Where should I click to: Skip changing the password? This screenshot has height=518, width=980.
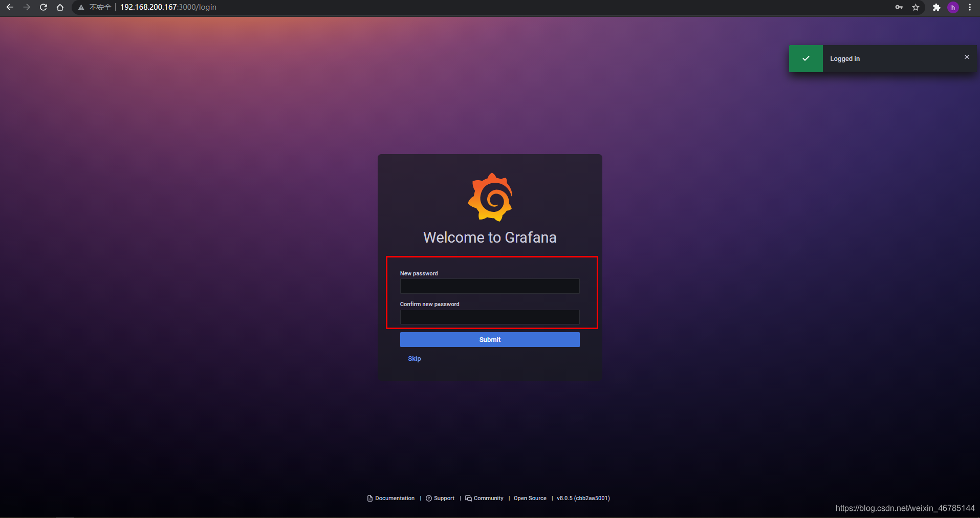(415, 358)
